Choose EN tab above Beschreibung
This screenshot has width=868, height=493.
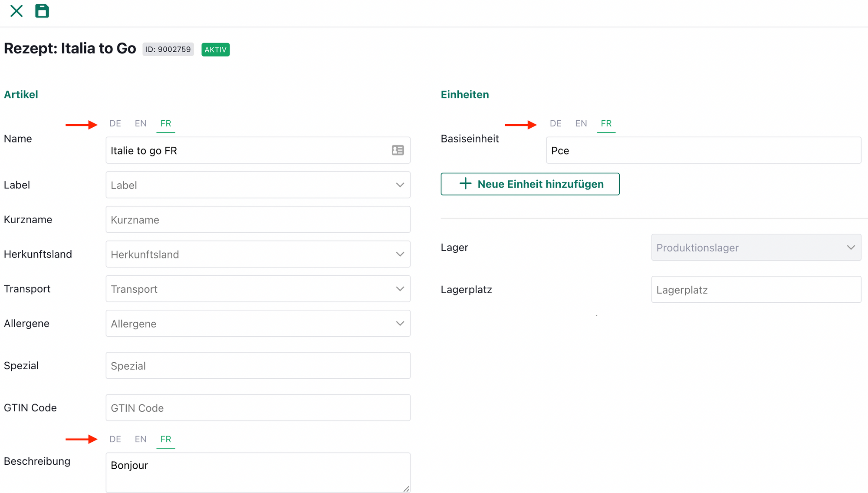141,439
